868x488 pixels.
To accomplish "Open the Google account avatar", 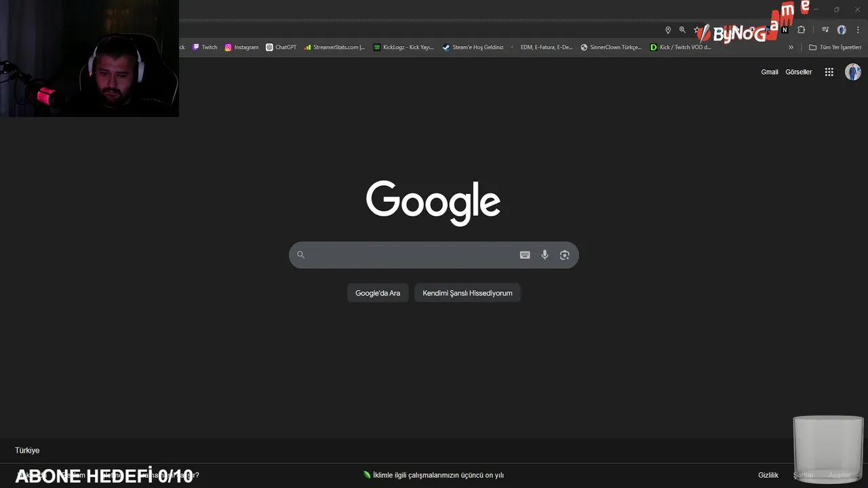I will pos(853,72).
